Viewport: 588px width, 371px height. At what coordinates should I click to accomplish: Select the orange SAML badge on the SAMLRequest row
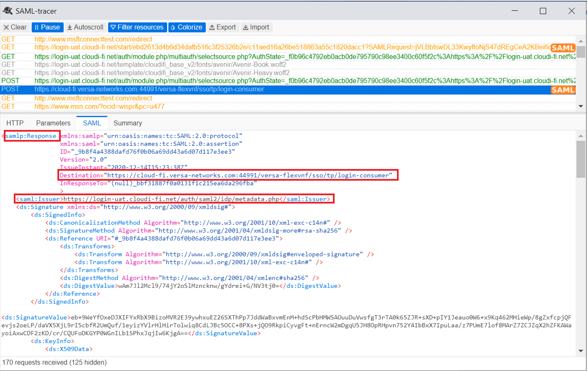[563, 48]
